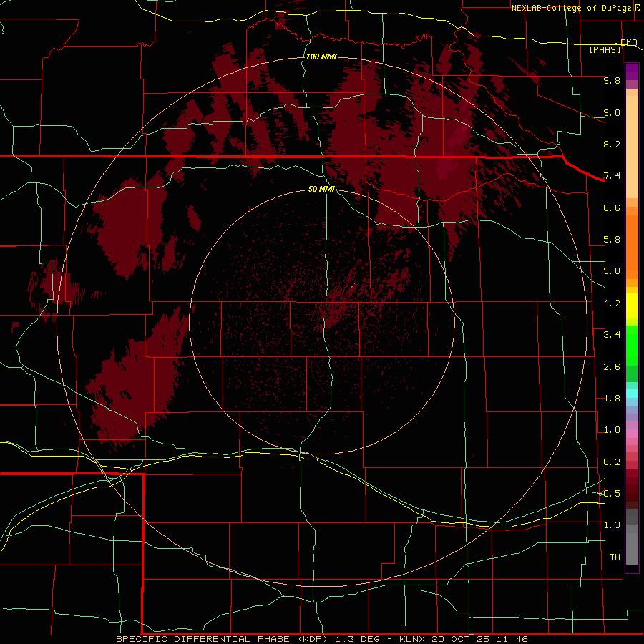Select the -0.5 value on color scale

click(x=609, y=494)
